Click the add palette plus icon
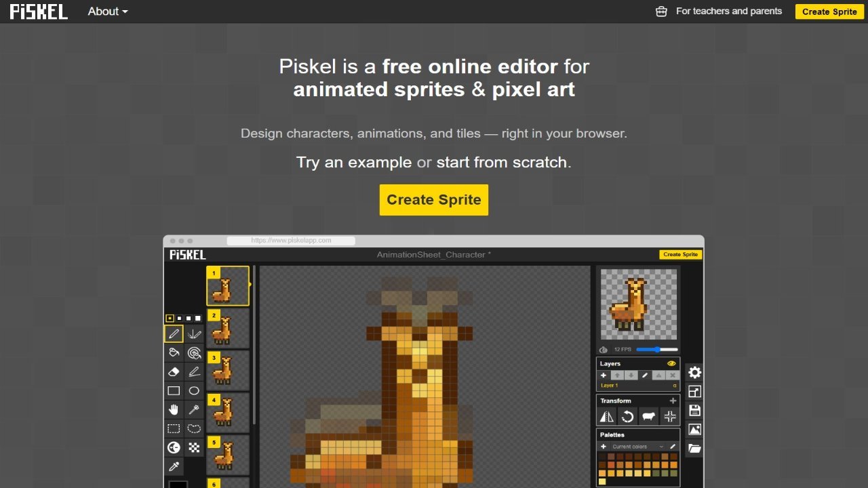868x488 pixels. tap(604, 447)
